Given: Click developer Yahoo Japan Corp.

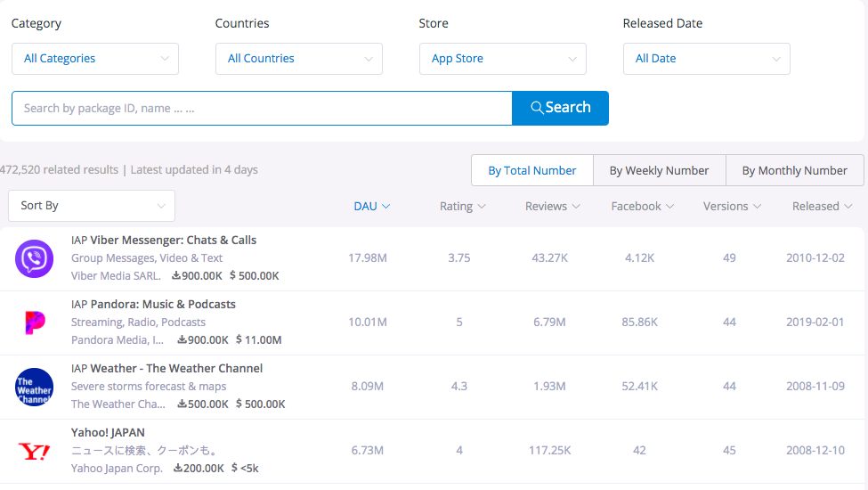Looking at the screenshot, I should click(117, 468).
